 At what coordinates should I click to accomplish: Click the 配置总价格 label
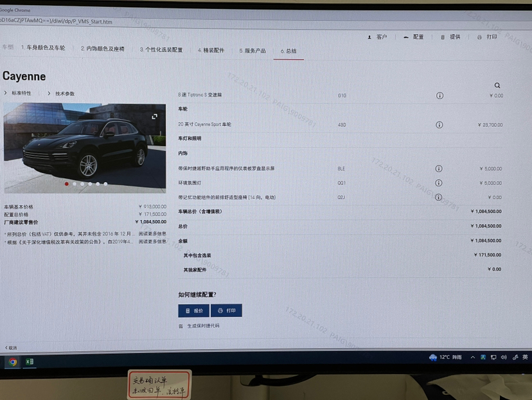pyautogui.click(x=16, y=215)
